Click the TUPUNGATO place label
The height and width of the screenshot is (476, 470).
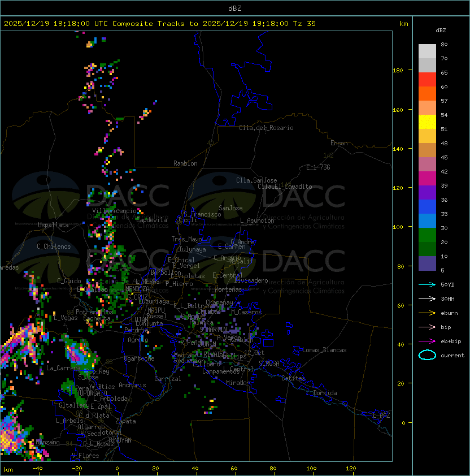tap(92, 393)
